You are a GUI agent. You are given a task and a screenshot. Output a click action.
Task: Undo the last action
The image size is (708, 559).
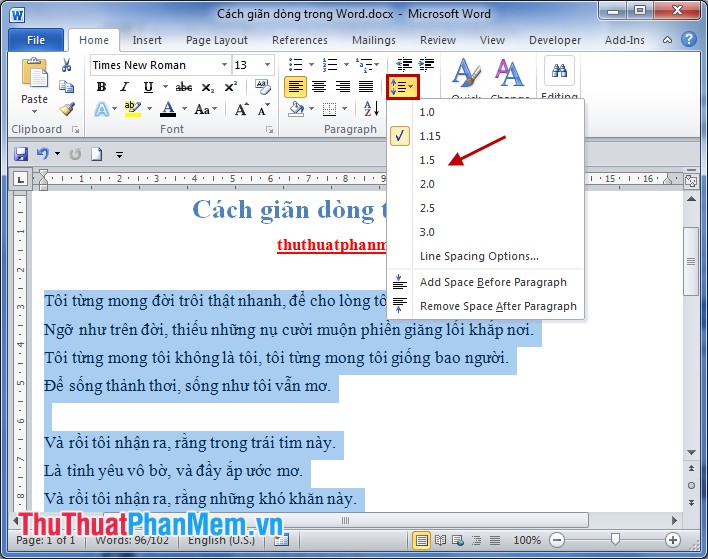coord(43,154)
